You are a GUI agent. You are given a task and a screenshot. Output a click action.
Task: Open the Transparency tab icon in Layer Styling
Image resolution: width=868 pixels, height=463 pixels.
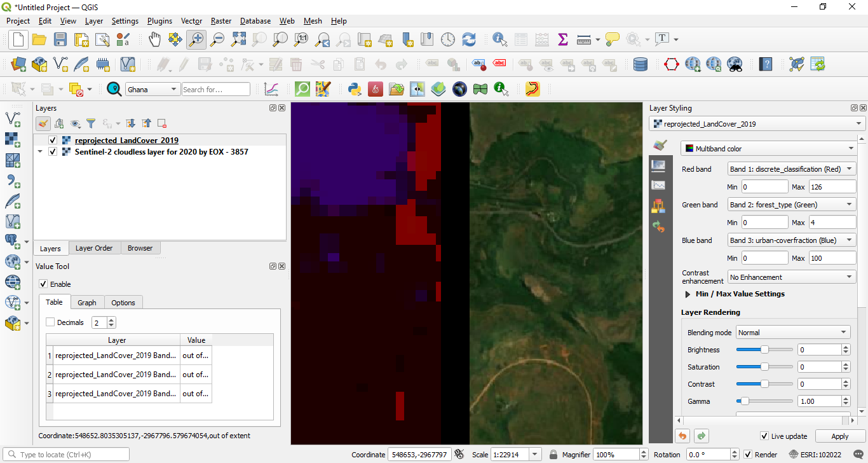(x=658, y=165)
